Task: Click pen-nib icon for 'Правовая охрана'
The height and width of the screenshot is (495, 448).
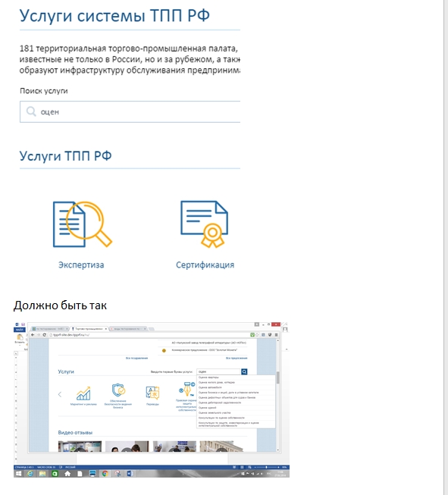Action: coord(187,389)
